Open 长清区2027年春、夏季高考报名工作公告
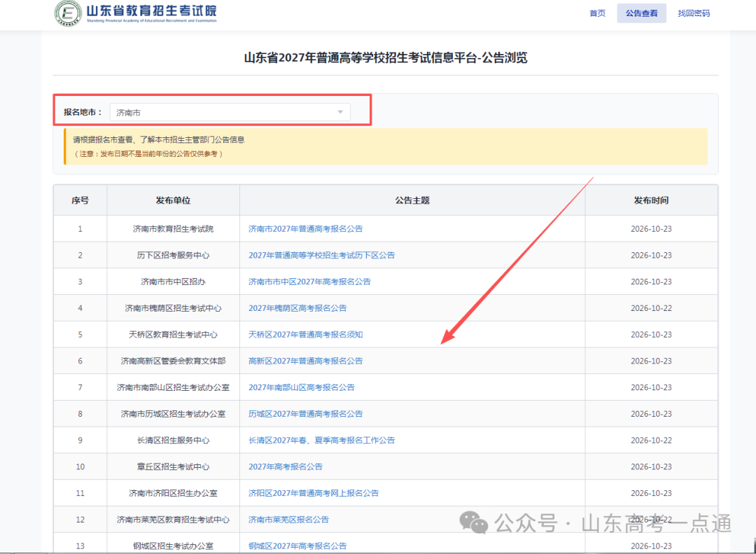 [321, 440]
